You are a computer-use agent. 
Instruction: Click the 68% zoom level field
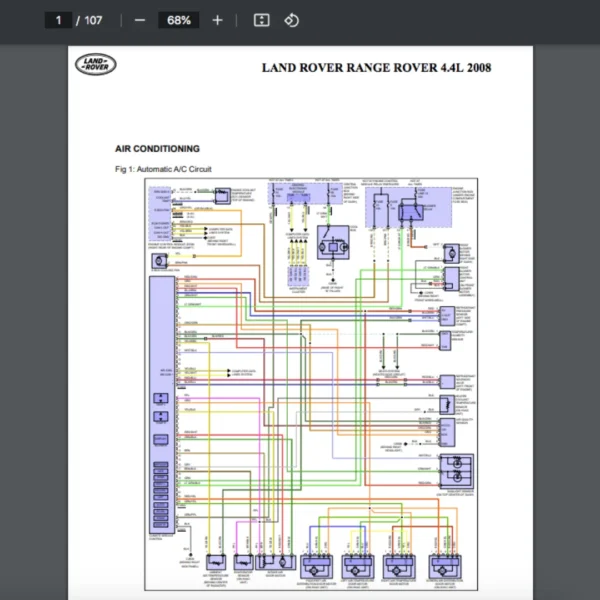pos(179,20)
